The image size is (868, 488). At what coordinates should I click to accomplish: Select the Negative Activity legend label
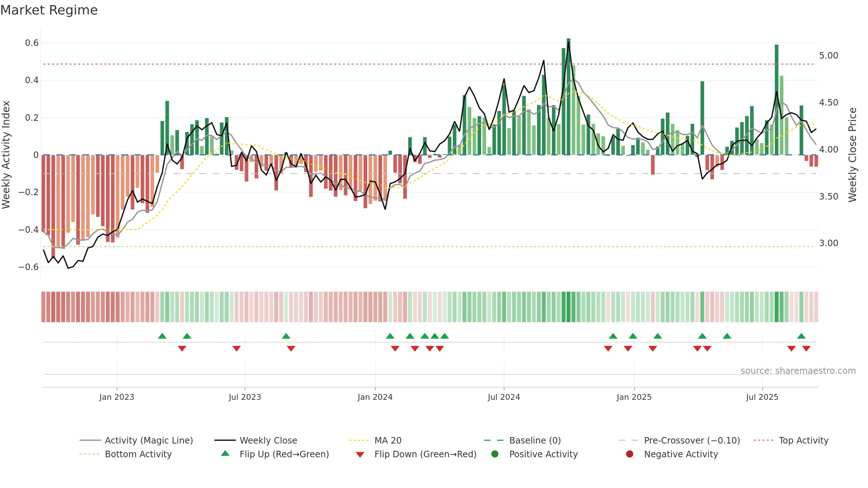point(681,454)
